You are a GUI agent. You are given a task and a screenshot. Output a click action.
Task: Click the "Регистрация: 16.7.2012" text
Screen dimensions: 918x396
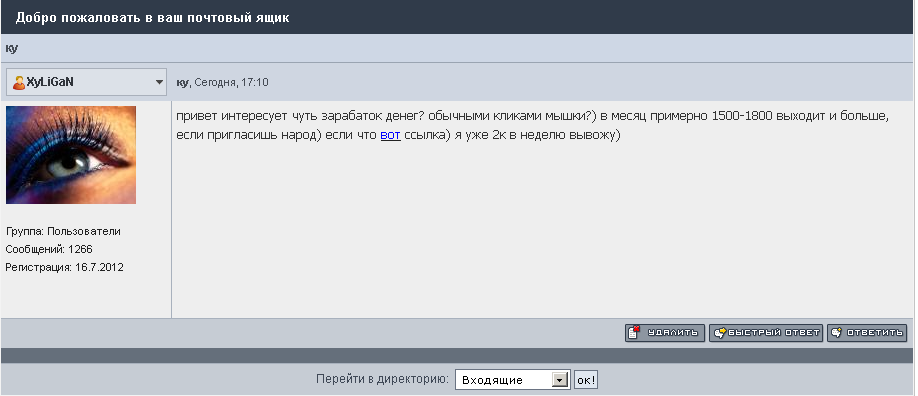click(64, 267)
